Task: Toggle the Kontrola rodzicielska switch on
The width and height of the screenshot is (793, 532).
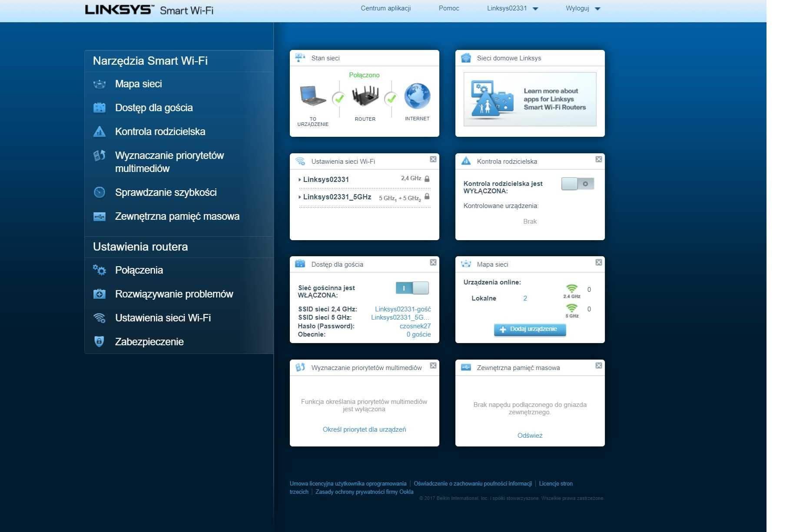Action: click(577, 184)
